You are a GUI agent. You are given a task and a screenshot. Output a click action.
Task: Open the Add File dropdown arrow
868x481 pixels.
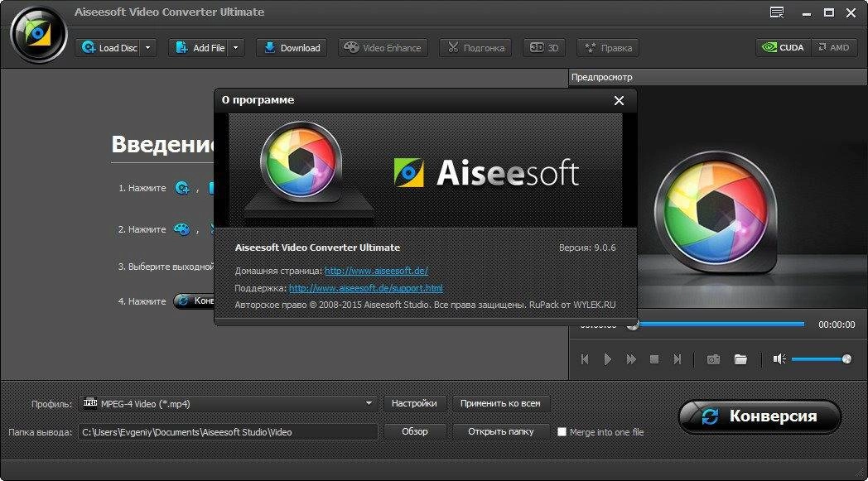236,47
